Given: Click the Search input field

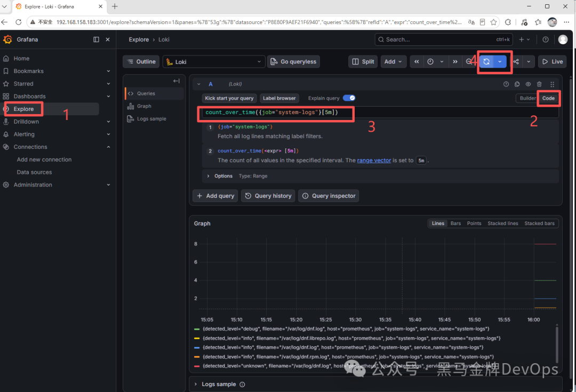Looking at the screenshot, I should [444, 39].
